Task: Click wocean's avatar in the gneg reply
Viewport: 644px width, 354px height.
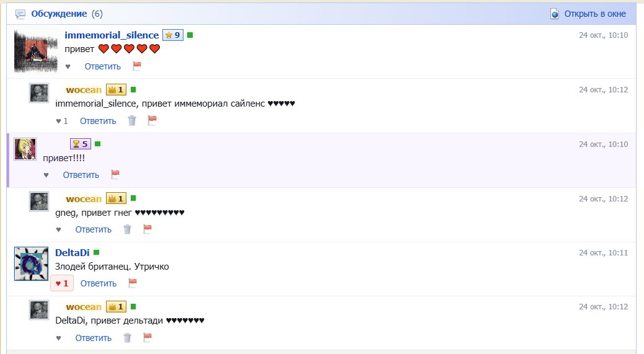Action: point(39,201)
